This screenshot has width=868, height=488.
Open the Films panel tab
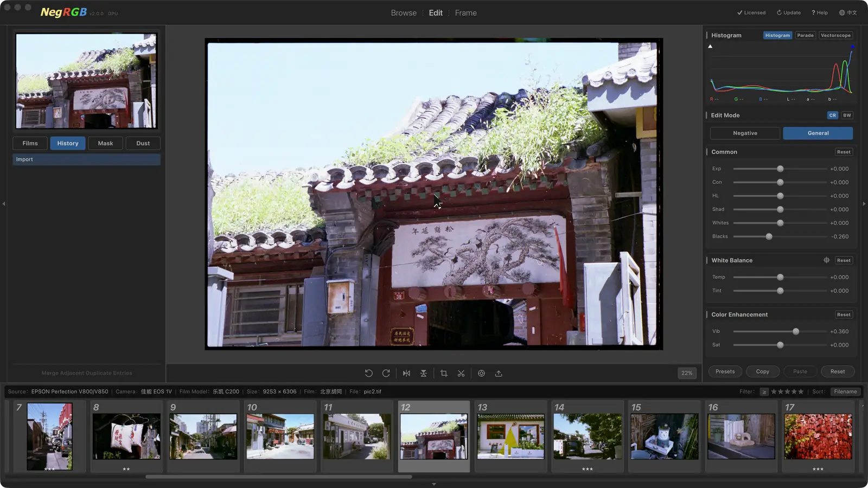(x=30, y=143)
